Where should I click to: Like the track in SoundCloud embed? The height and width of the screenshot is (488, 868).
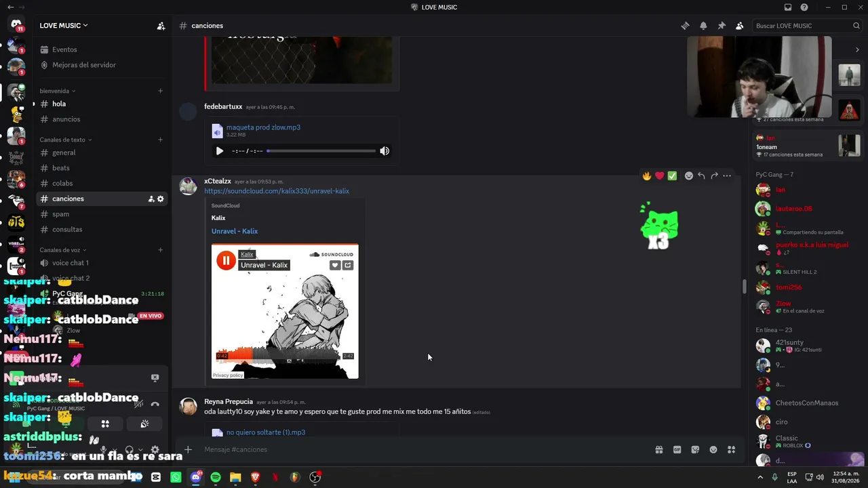point(335,265)
